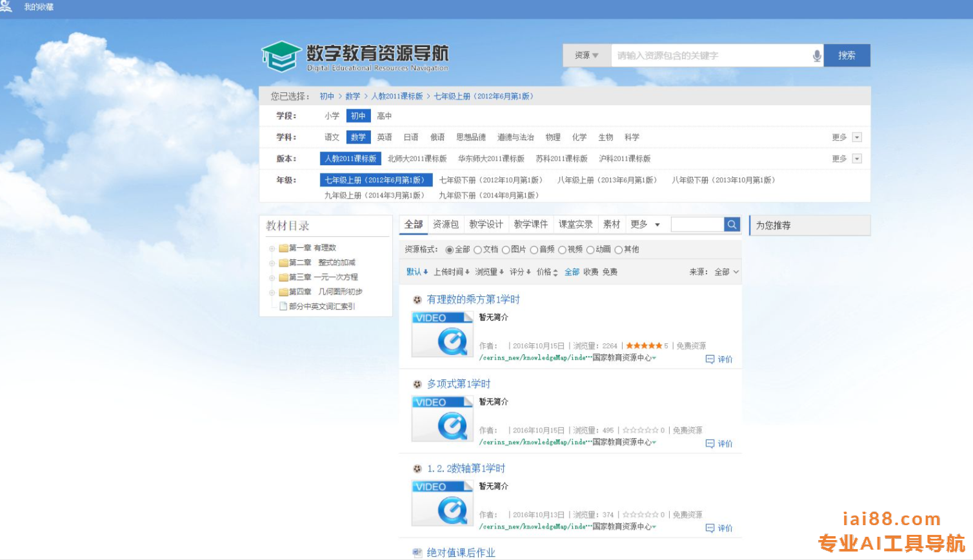Switch to the 全部 resource tab

[x=414, y=225]
